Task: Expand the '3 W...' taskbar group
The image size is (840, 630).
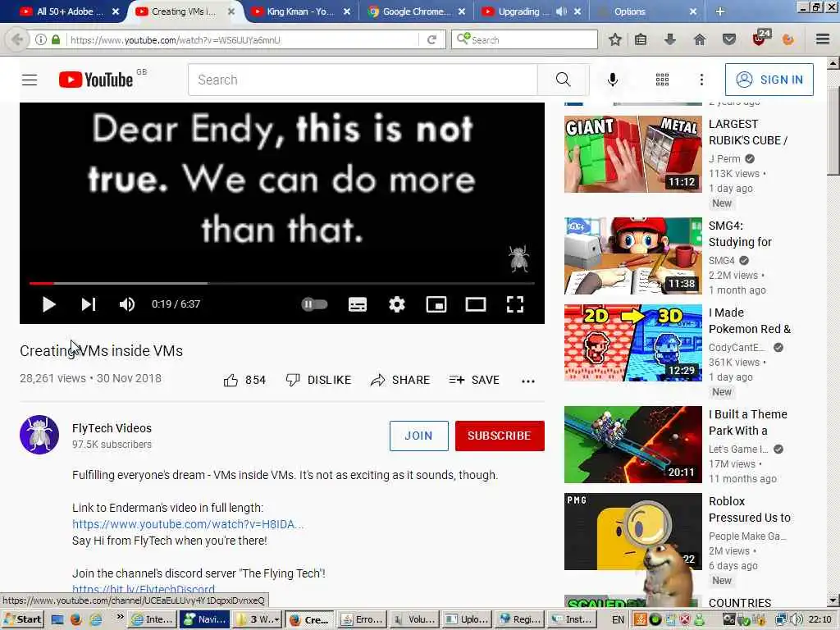Action: (258, 619)
